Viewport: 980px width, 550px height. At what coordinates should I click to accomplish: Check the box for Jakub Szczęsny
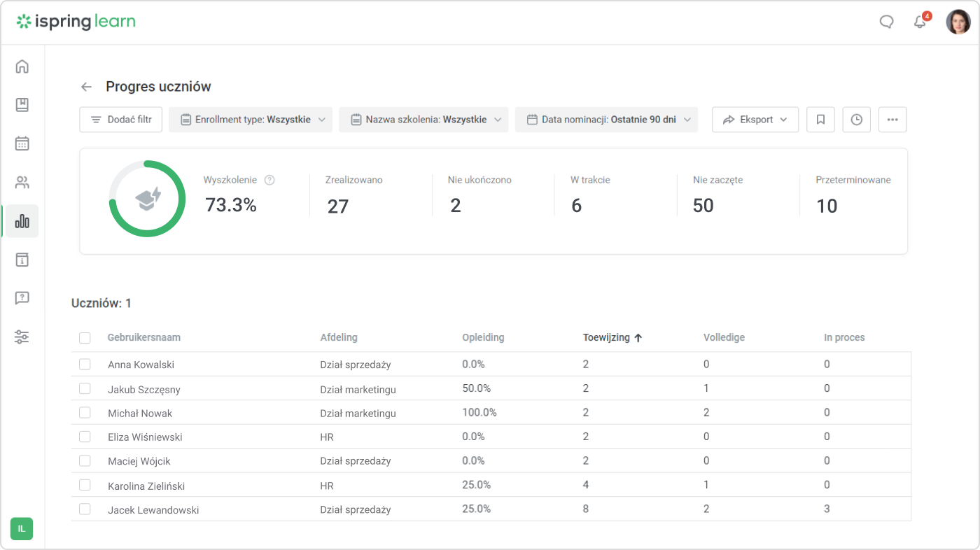pyautogui.click(x=85, y=388)
